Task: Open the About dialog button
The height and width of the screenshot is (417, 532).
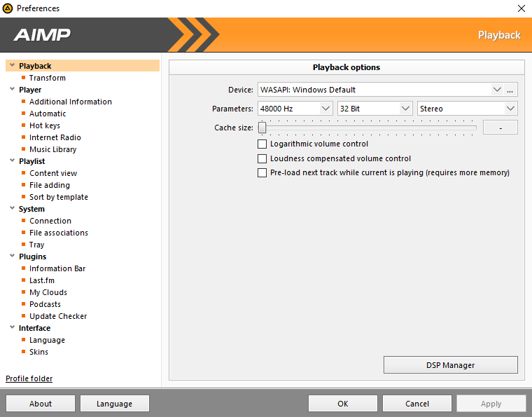Action: tap(41, 404)
